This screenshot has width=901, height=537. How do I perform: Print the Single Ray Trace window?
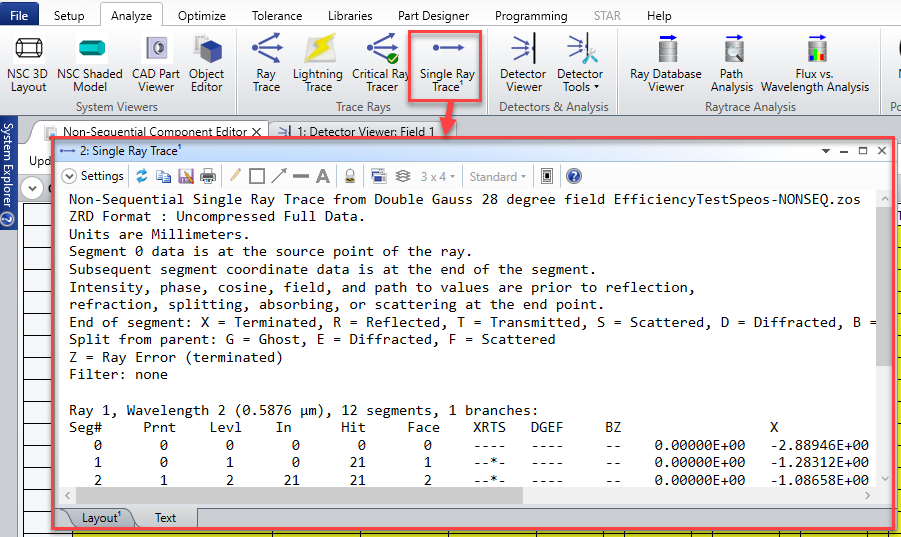pos(208,176)
